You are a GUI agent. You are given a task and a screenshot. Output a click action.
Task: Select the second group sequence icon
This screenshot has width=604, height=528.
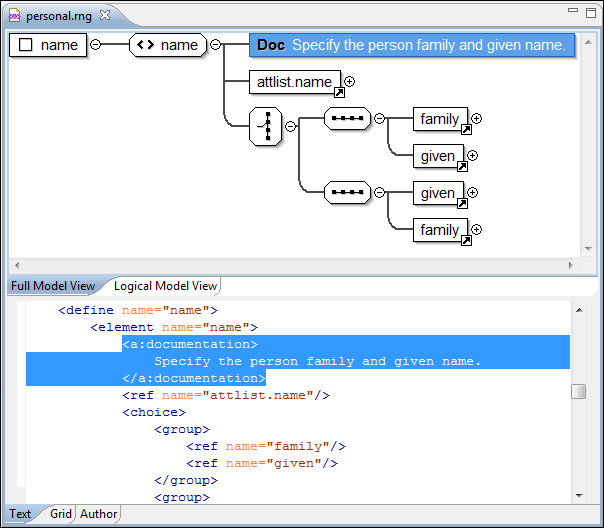347,193
